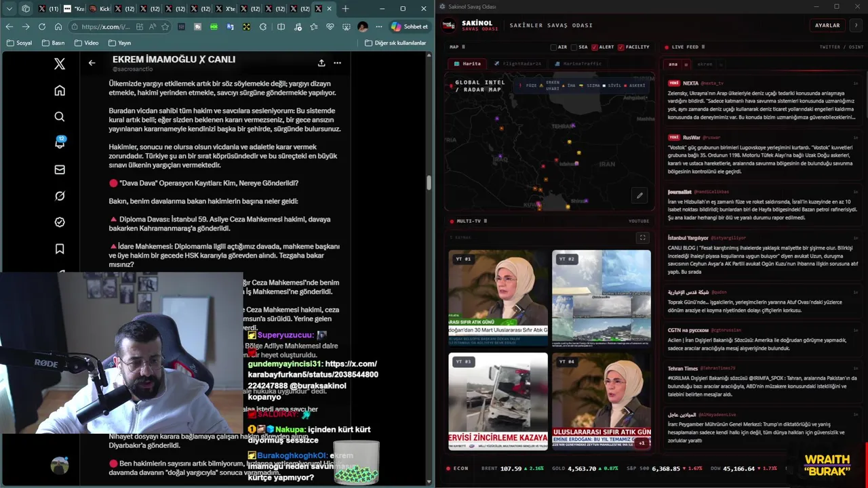This screenshot has width=868, height=488.
Task: Open the Video bookmarks folder
Action: (86, 43)
